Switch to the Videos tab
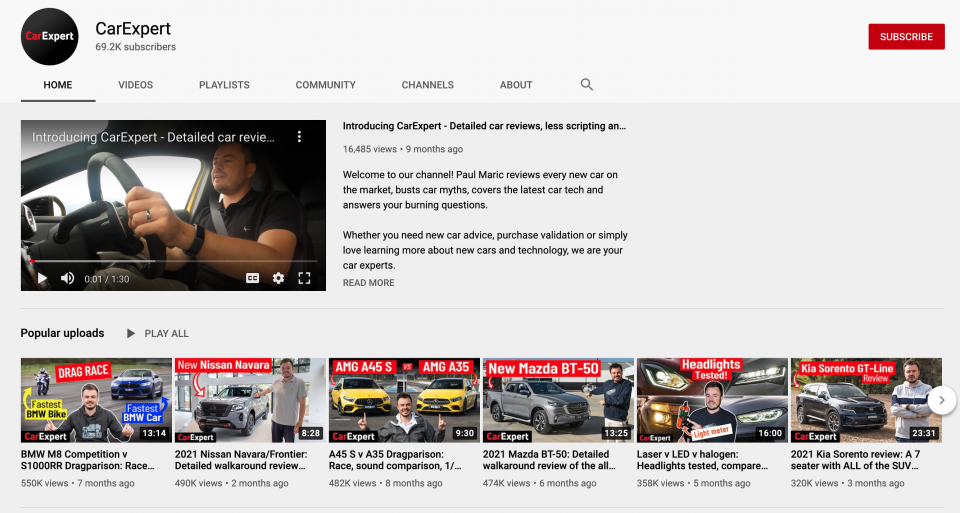Image resolution: width=960 pixels, height=513 pixels. (135, 85)
